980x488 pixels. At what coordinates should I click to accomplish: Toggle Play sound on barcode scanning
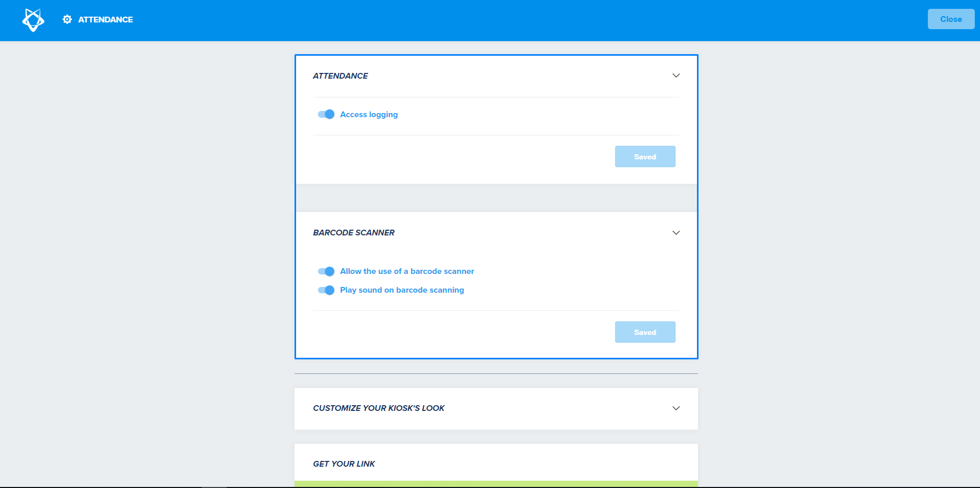pos(326,290)
